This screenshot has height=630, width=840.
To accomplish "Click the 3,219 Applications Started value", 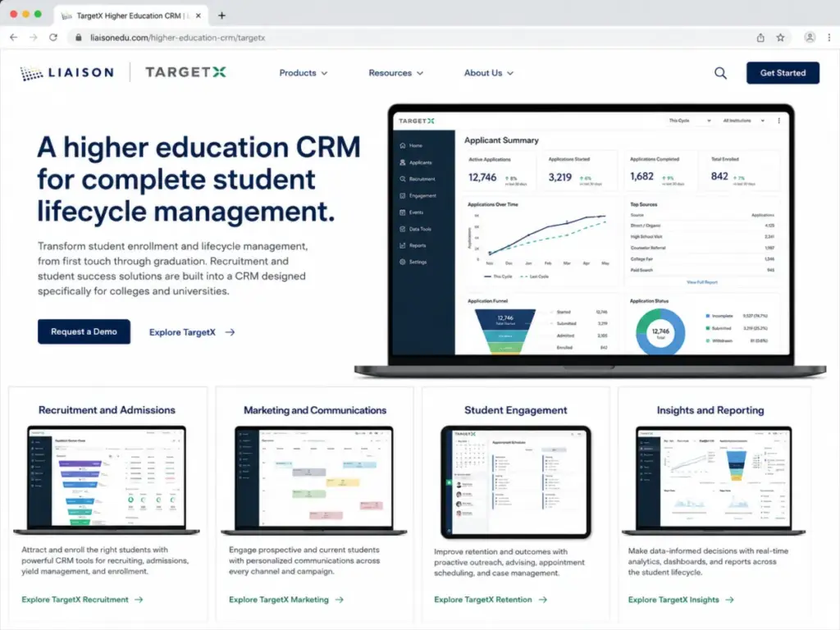I will click(x=559, y=177).
